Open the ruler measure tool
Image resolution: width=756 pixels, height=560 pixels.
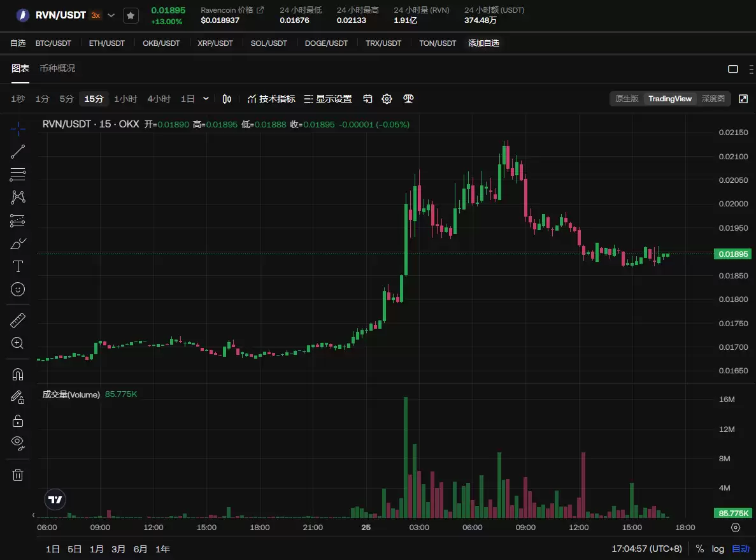(18, 320)
